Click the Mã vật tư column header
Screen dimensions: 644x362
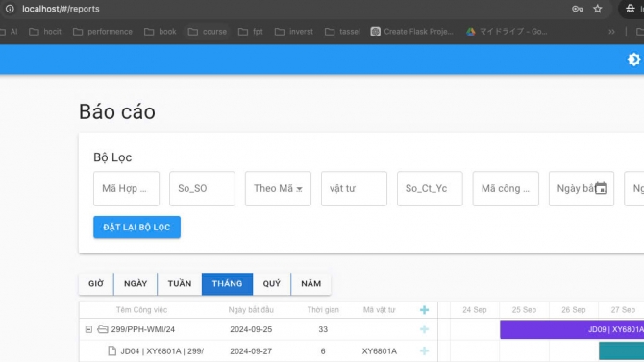[379, 310]
